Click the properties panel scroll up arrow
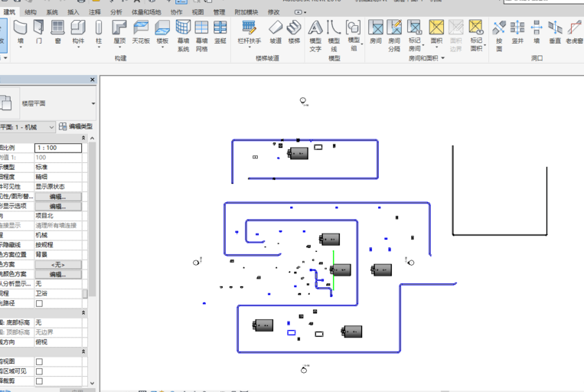Image resolution: width=584 pixels, height=392 pixels. 92,138
